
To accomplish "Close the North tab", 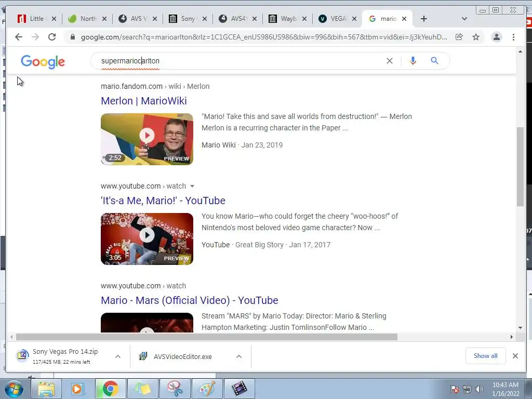I will (x=104, y=19).
